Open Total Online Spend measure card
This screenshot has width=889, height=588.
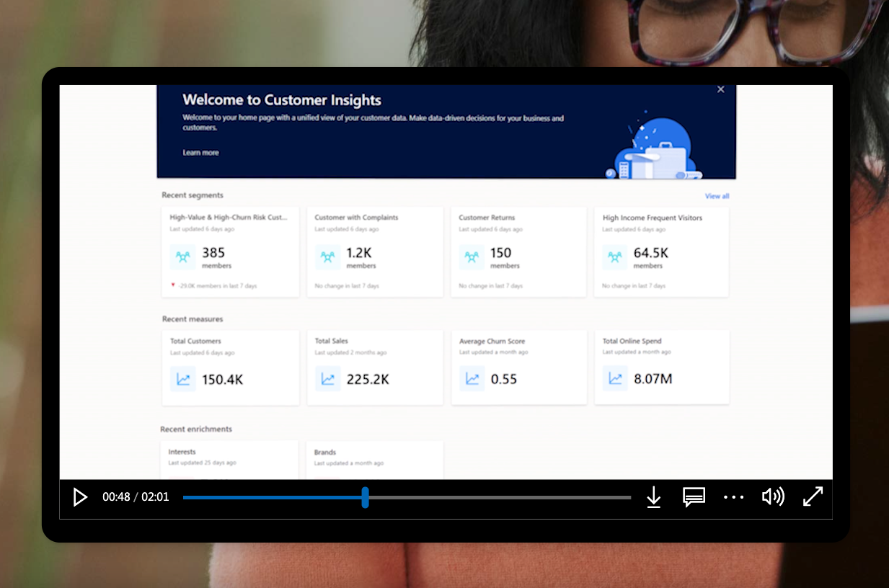tap(662, 367)
